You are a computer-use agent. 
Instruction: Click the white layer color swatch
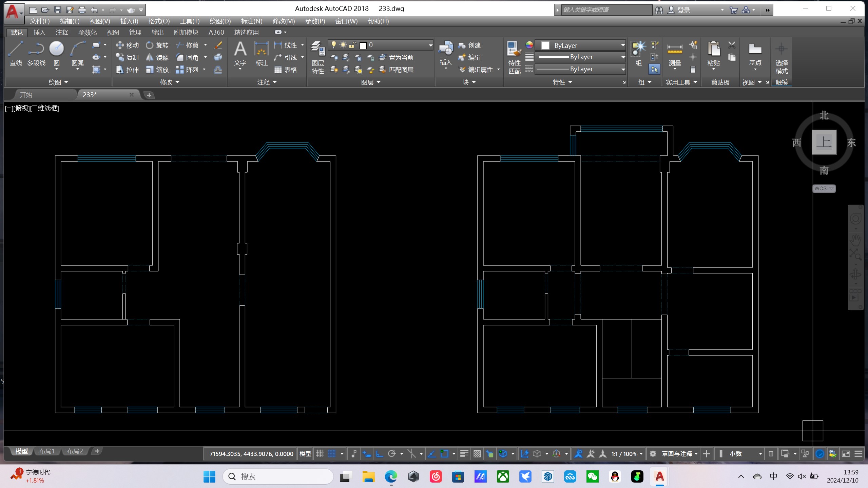click(x=363, y=45)
